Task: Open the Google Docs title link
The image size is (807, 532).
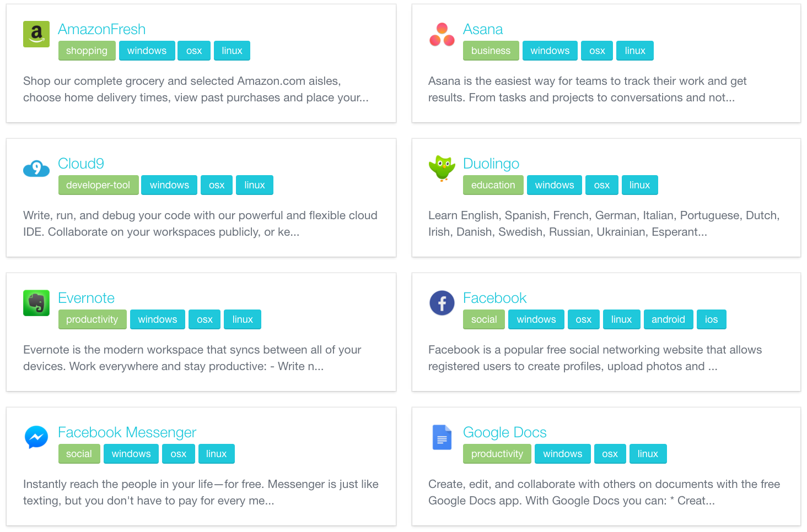Action: (x=504, y=432)
